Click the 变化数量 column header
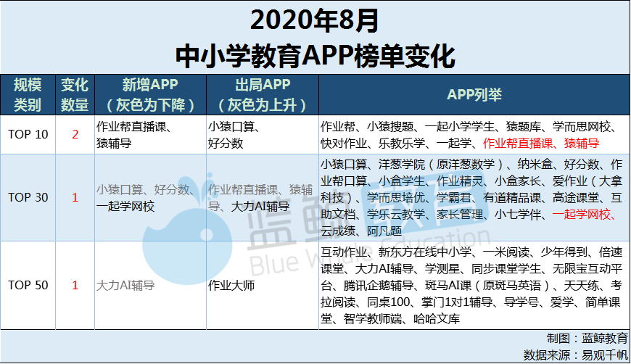631x364 pixels. [75, 95]
